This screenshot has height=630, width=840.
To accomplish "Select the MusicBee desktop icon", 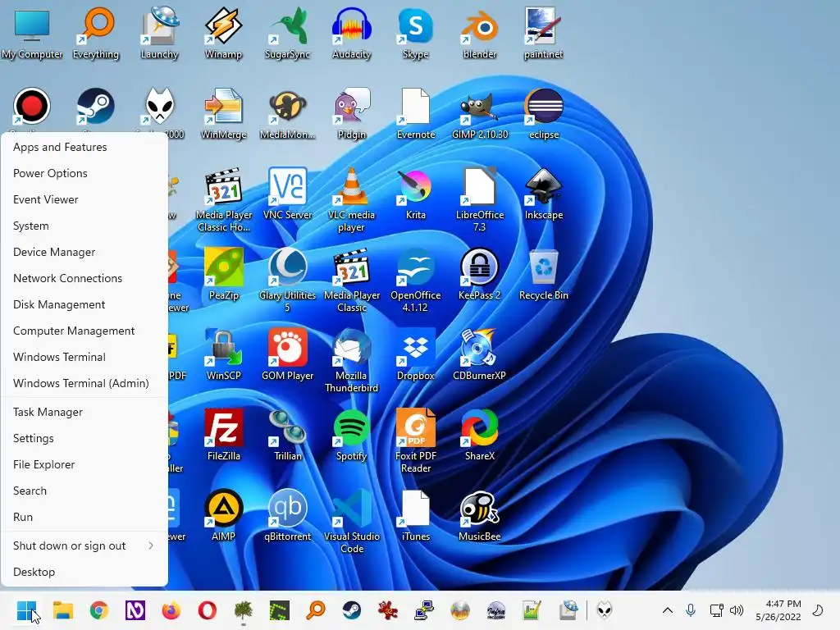I will click(x=479, y=515).
